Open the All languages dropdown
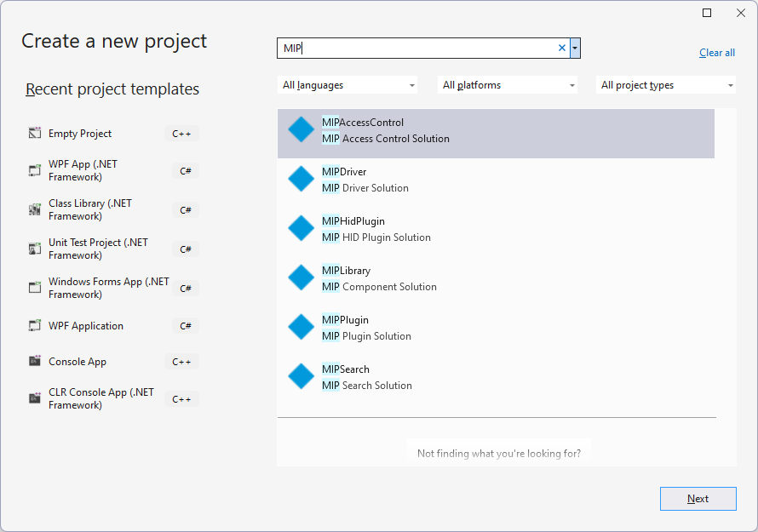This screenshot has width=758, height=532. [x=347, y=85]
